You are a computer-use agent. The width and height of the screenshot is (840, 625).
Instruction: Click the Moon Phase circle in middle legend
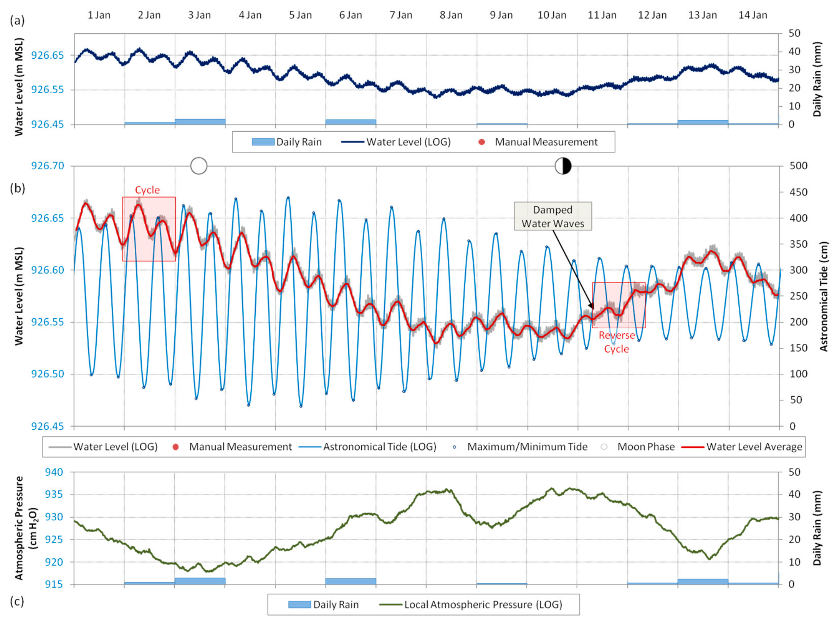[604, 446]
